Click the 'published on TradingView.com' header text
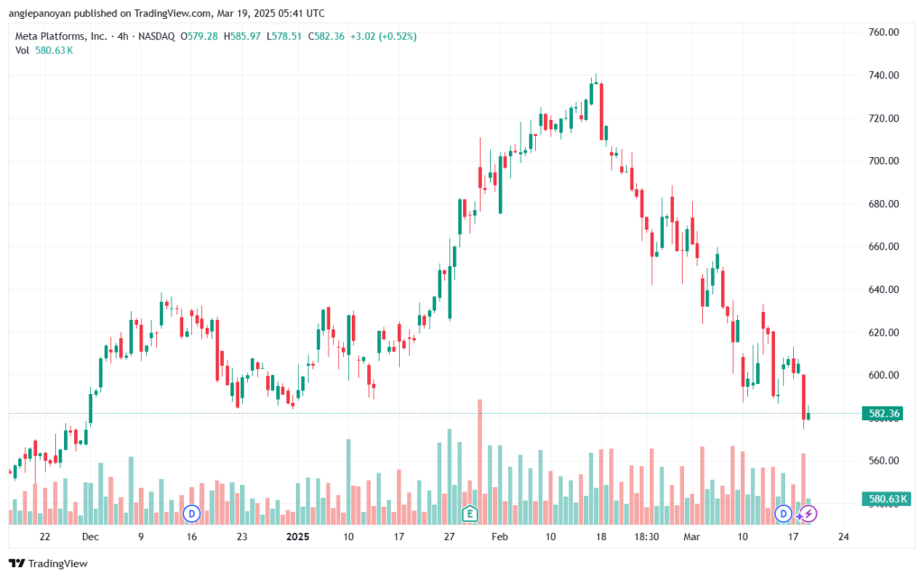 (x=142, y=13)
